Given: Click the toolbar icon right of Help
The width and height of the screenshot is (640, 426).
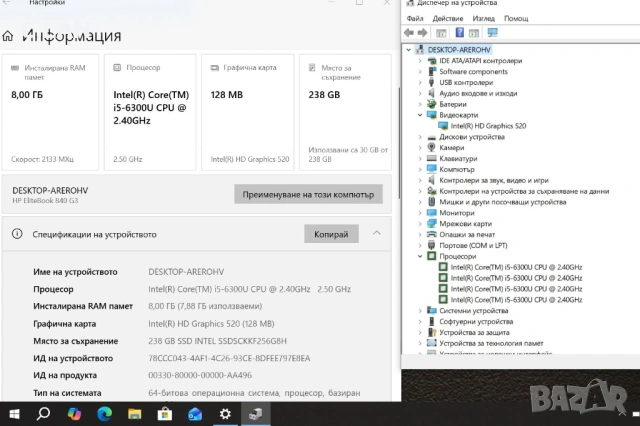Looking at the screenshot, I should tap(474, 33).
